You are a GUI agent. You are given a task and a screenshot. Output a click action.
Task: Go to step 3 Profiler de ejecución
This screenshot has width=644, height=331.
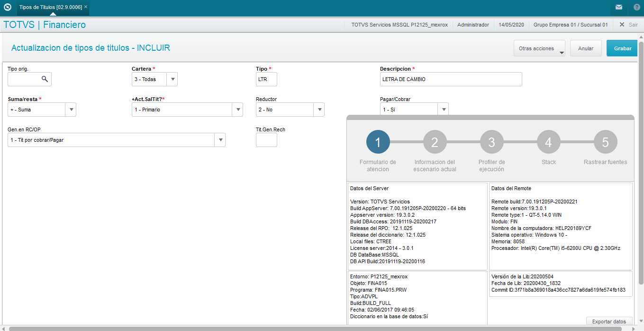(x=491, y=142)
